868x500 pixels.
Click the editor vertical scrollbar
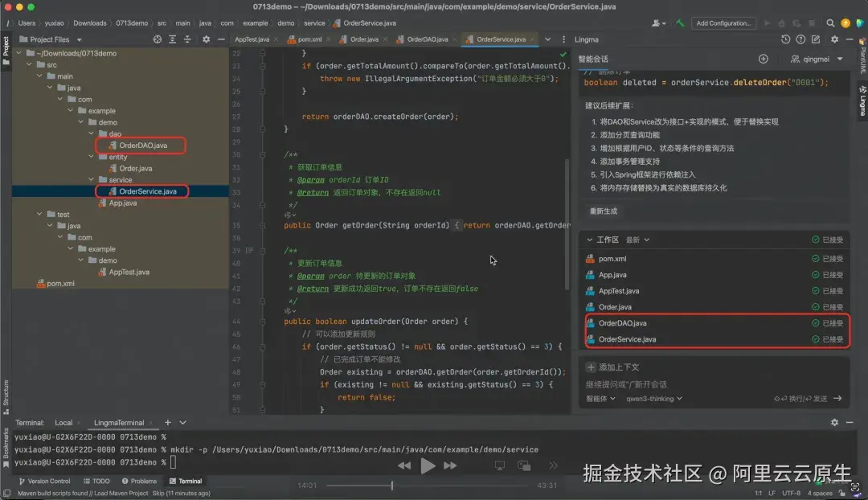click(x=567, y=224)
